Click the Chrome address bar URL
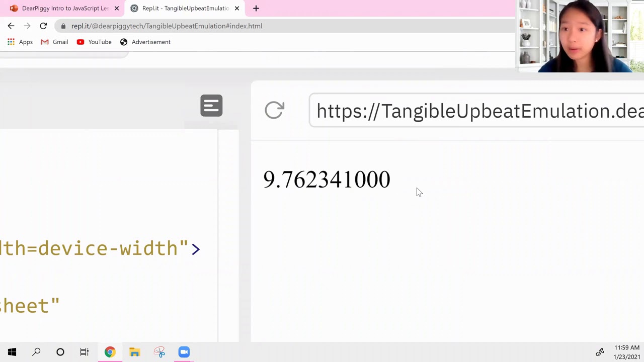This screenshot has height=362, width=644. point(167,26)
